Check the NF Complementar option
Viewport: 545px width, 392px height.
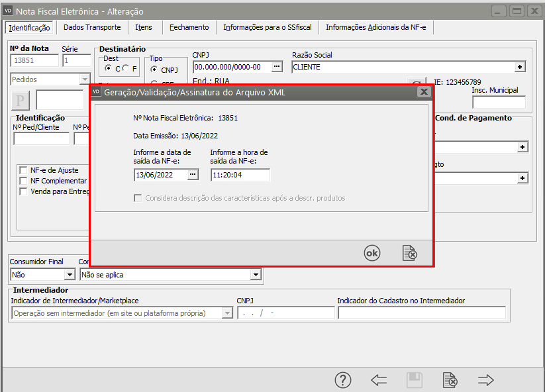point(25,181)
